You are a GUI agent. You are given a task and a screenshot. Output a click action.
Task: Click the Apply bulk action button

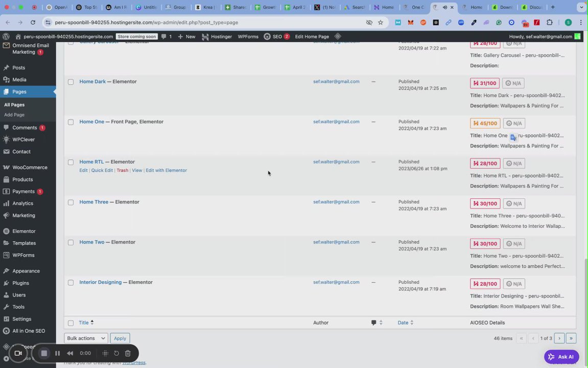pos(120,338)
